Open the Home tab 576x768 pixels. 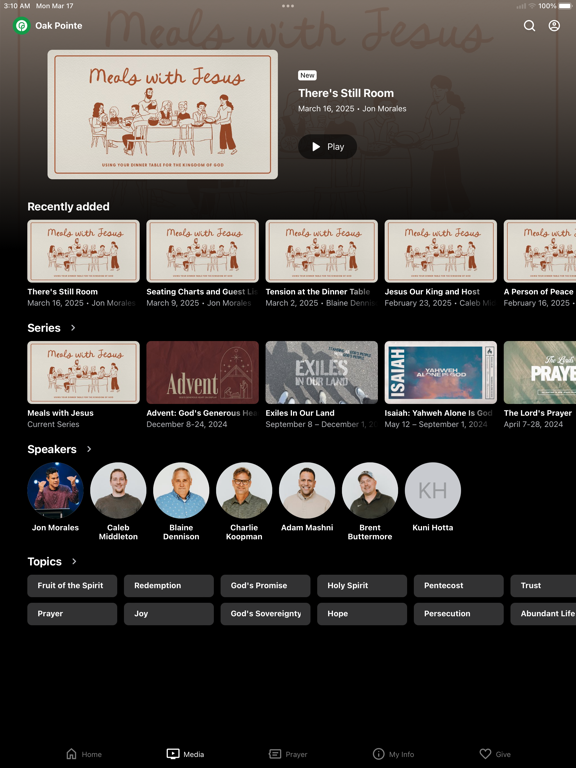click(x=84, y=754)
